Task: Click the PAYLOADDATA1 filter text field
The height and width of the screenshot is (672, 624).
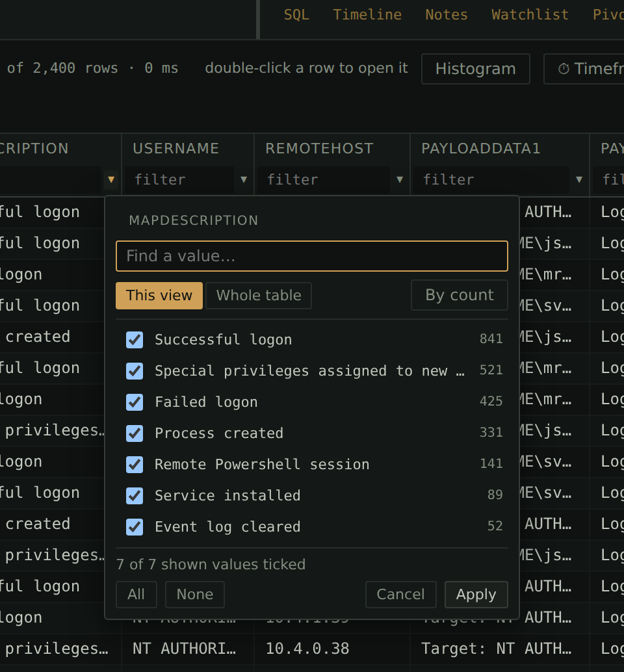Action: (491, 179)
